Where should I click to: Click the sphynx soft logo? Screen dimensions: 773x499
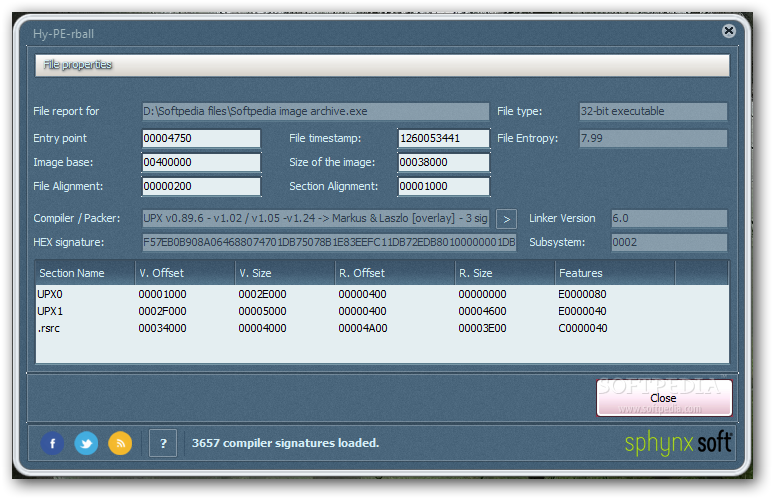coord(678,443)
